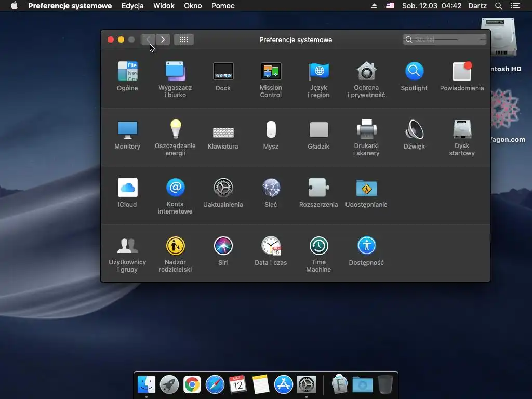
Task: Open the Apple menu
Action: (x=14, y=6)
